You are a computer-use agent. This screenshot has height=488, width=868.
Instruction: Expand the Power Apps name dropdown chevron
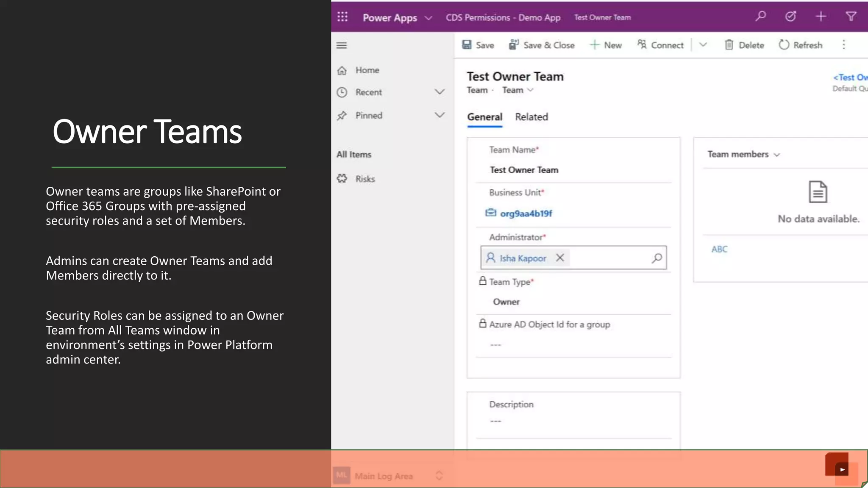tap(428, 18)
